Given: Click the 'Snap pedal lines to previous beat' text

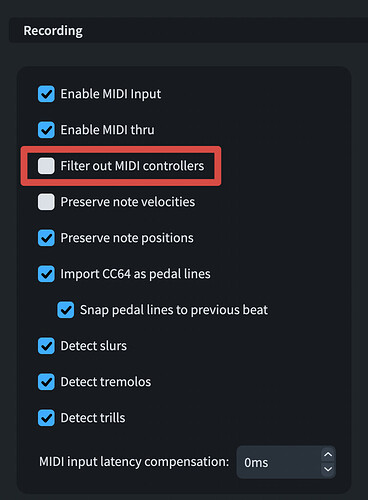Looking at the screenshot, I should click(174, 310).
